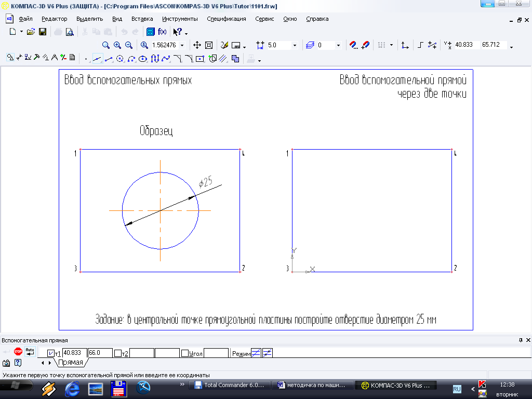Select the arc tool
This screenshot has width=532, height=399.
[131, 59]
